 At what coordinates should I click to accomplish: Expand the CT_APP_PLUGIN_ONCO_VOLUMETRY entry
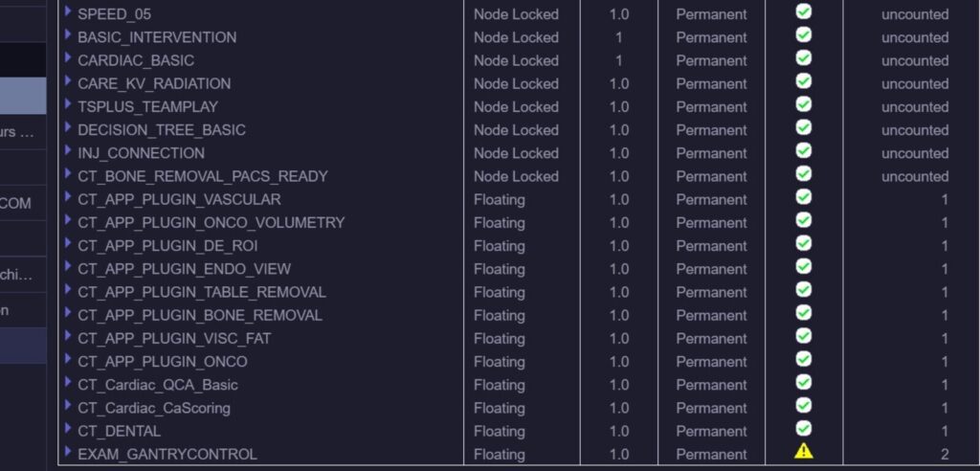click(x=68, y=219)
